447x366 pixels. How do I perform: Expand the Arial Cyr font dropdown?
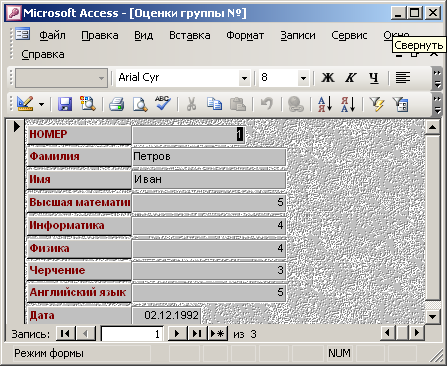[244, 78]
